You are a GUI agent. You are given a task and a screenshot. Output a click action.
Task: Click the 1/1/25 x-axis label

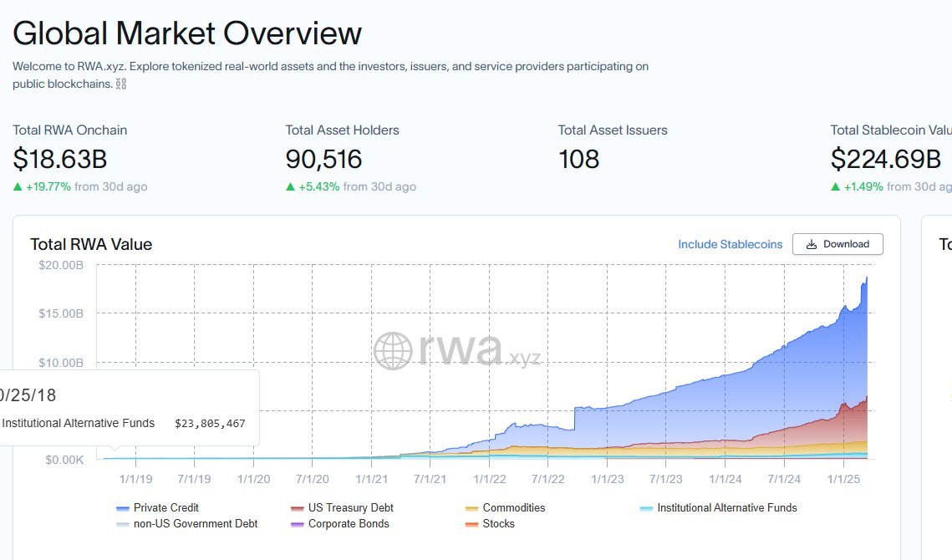[843, 479]
